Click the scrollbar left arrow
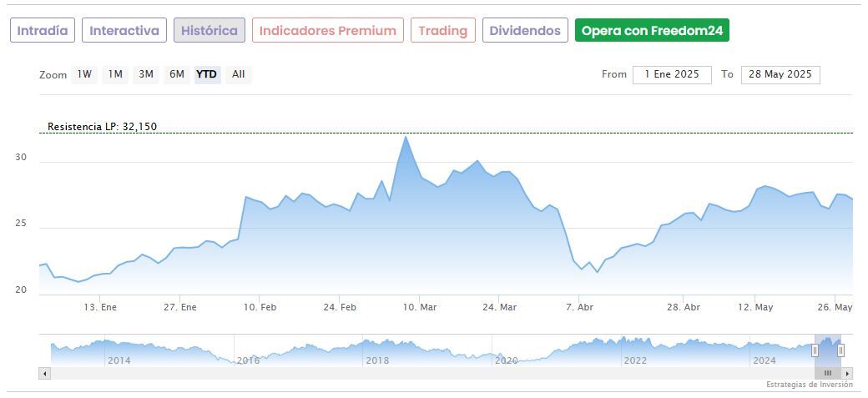The width and height of the screenshot is (868, 398). point(45,373)
